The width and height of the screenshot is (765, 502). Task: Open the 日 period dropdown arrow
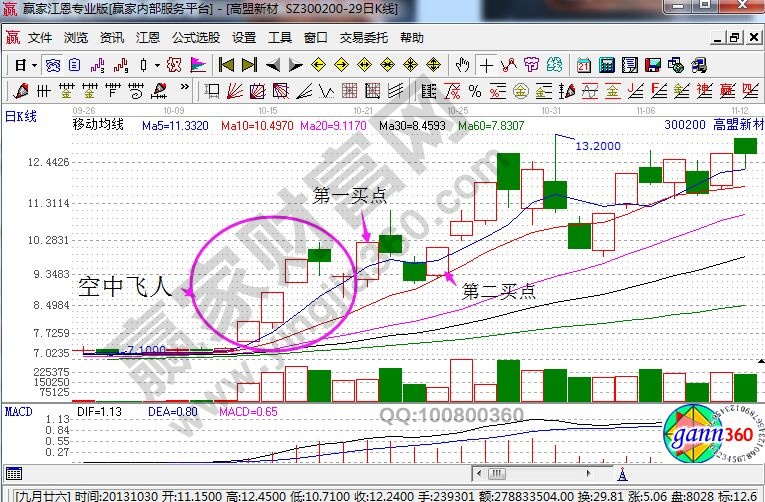pyautogui.click(x=33, y=65)
